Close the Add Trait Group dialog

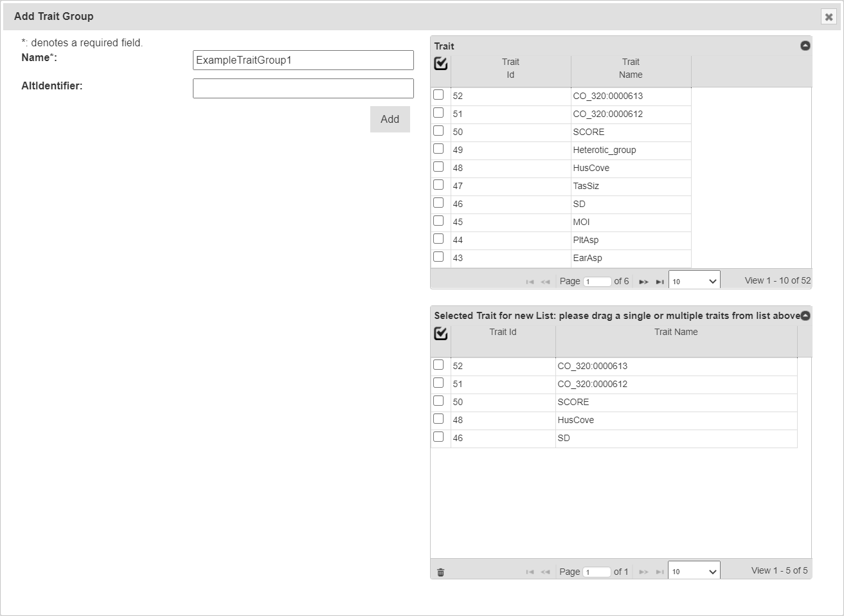829,17
